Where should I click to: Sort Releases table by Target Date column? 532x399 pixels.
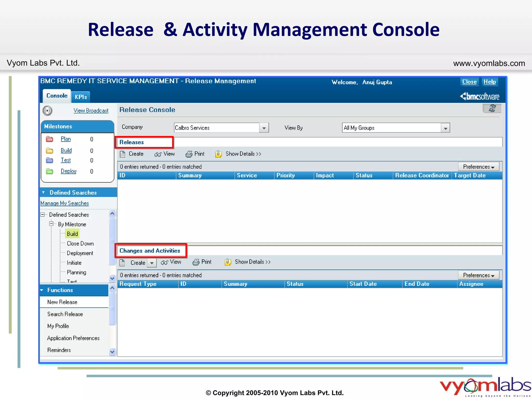(x=477, y=176)
